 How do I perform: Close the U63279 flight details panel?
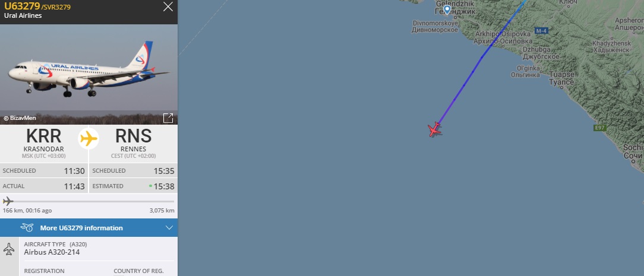tap(168, 7)
